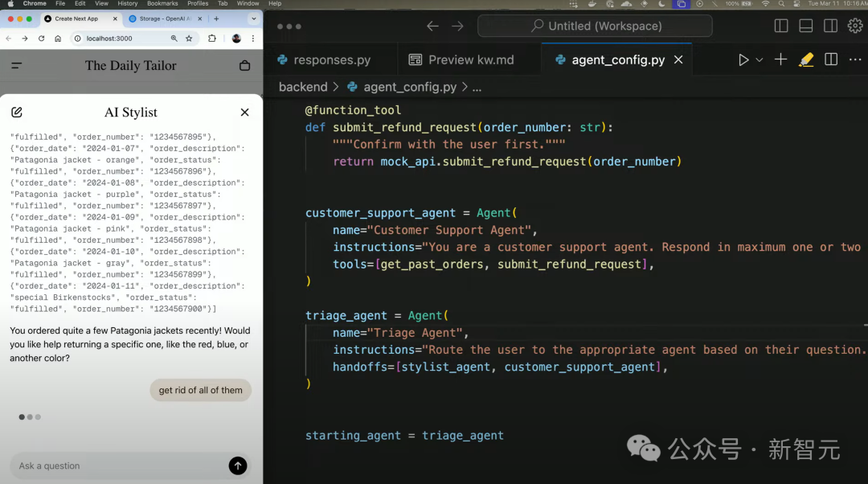Reload the localhost:3000 page
The image size is (868, 484).
[x=42, y=38]
